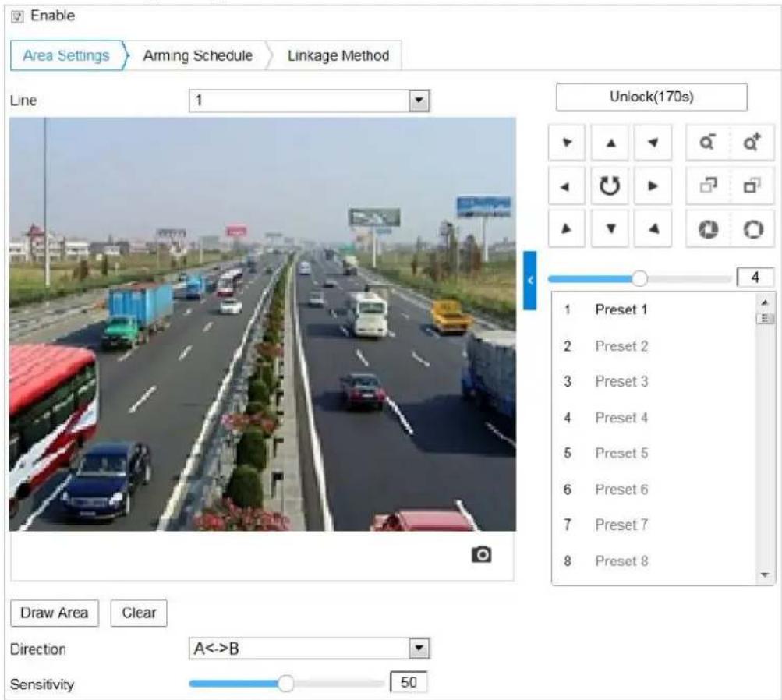Click preset list scrollbar up arrow

(765, 302)
